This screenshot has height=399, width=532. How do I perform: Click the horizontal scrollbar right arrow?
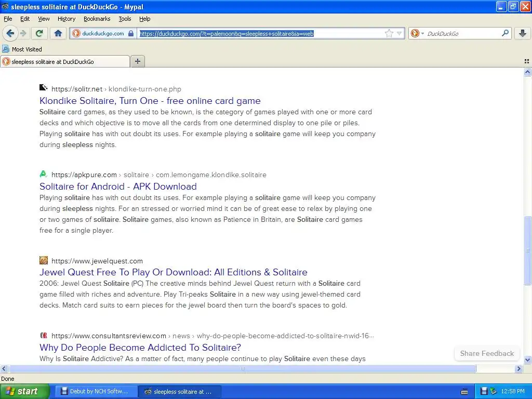point(518,368)
